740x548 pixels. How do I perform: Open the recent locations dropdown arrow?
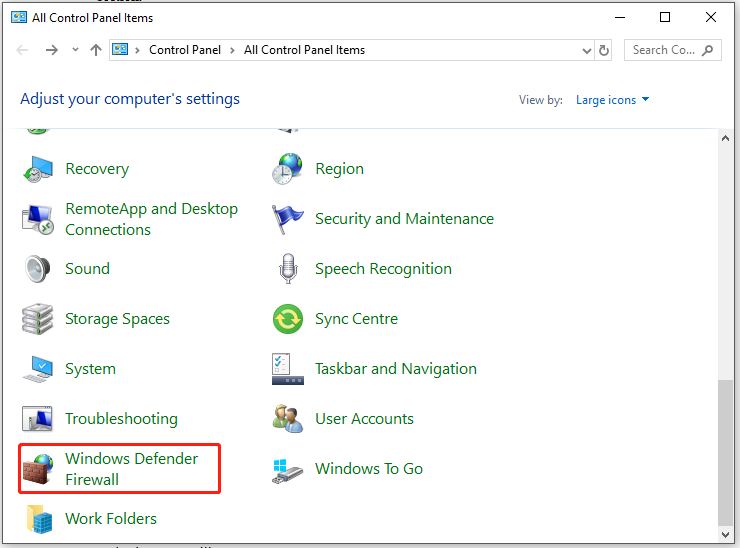pos(75,49)
